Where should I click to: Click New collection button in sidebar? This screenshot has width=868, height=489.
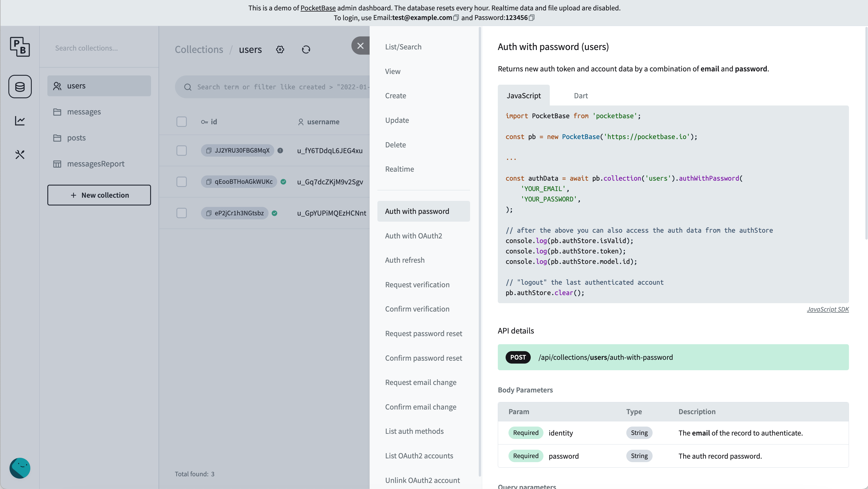pyautogui.click(x=99, y=195)
